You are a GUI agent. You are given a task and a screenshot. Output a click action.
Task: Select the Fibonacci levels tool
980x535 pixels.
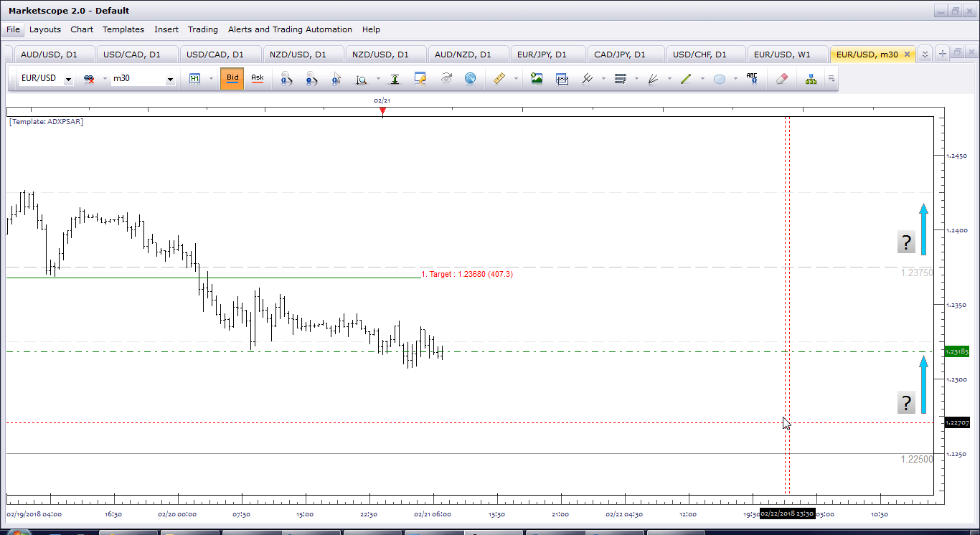click(621, 79)
